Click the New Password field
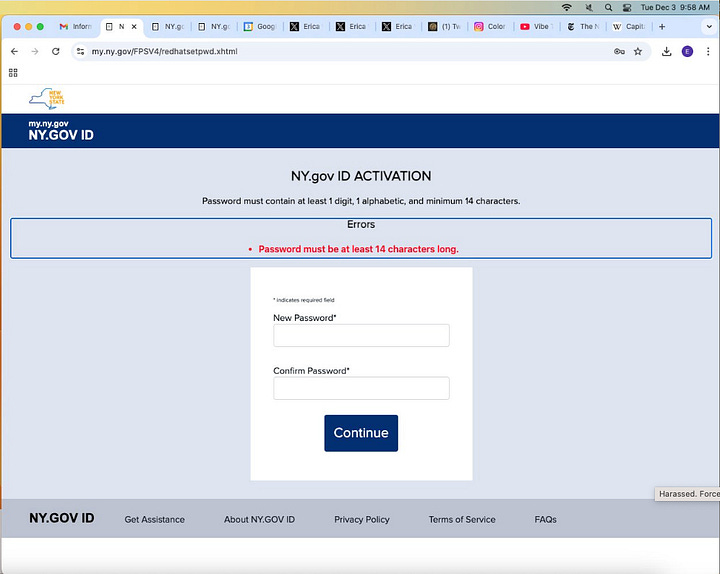Viewport: 720px width, 574px height. pos(361,335)
